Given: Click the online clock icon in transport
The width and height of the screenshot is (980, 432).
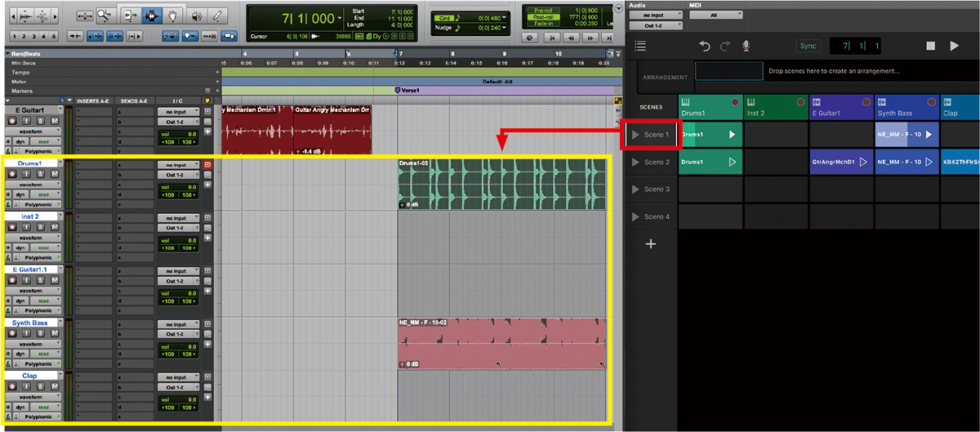Looking at the screenshot, I should coord(530,37).
